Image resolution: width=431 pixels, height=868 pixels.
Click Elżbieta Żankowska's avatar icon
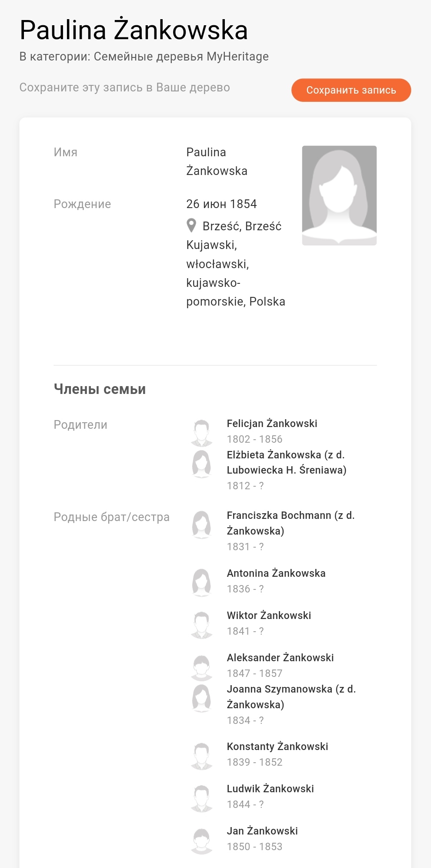tap(201, 464)
